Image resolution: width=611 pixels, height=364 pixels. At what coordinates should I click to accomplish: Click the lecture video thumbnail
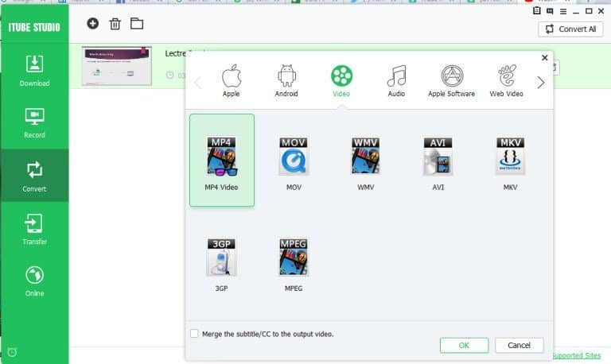pos(116,66)
